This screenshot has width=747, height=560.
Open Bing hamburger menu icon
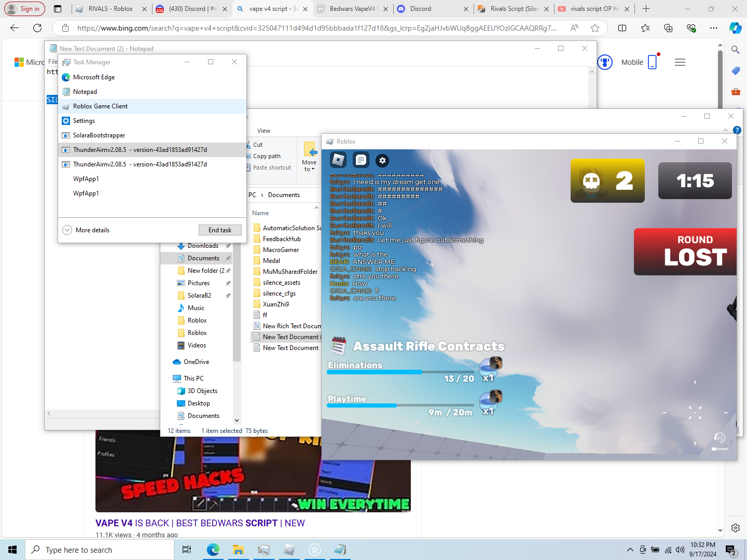point(680,62)
